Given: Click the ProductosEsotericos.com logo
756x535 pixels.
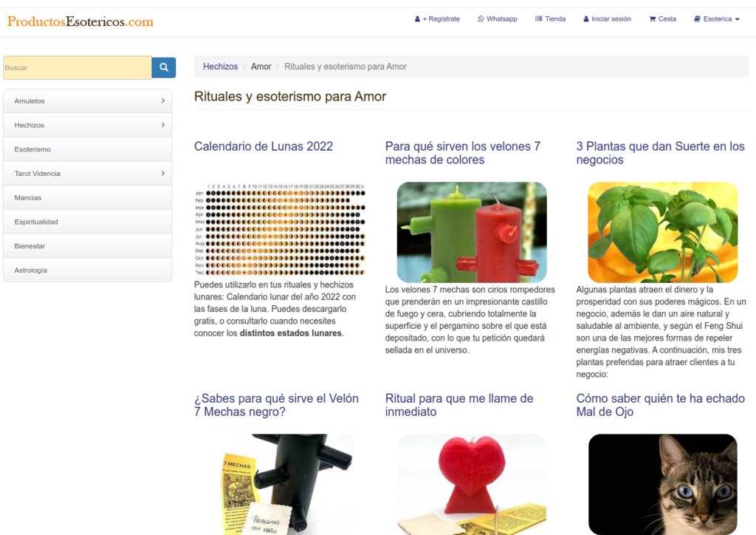Looking at the screenshot, I should [80, 21].
